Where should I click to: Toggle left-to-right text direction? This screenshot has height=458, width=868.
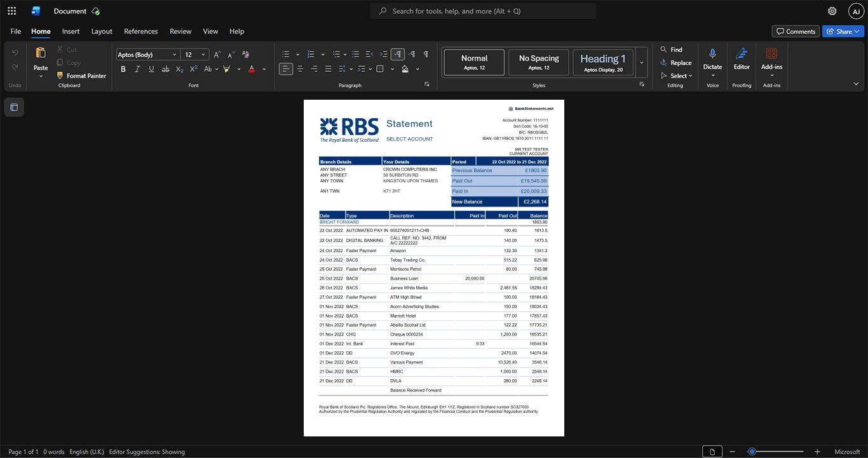click(398, 55)
